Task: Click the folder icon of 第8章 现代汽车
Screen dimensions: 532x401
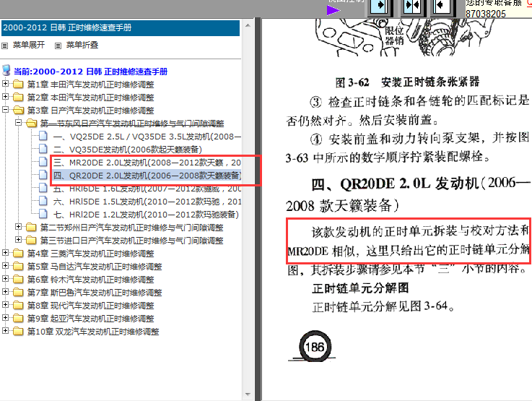Action: [18, 305]
